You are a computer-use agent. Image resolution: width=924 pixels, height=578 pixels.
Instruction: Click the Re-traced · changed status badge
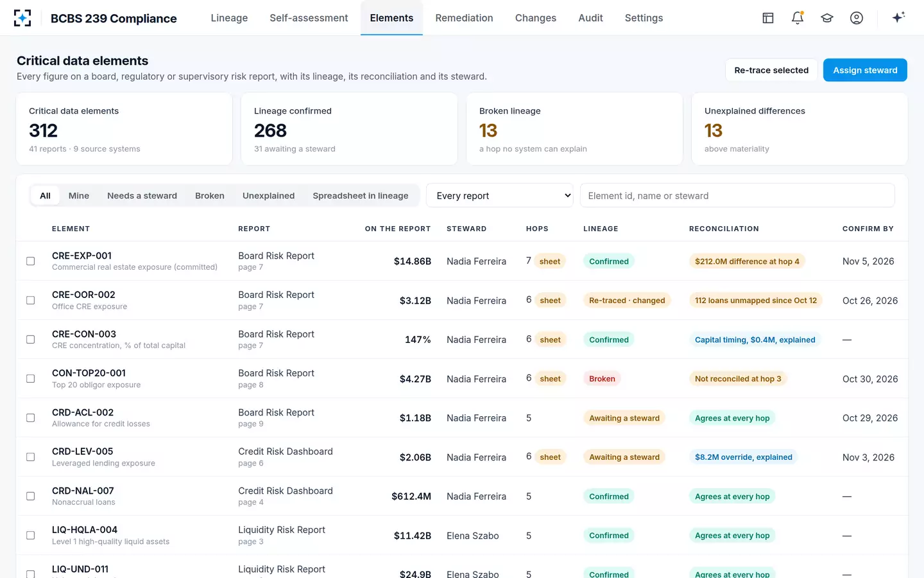click(627, 300)
